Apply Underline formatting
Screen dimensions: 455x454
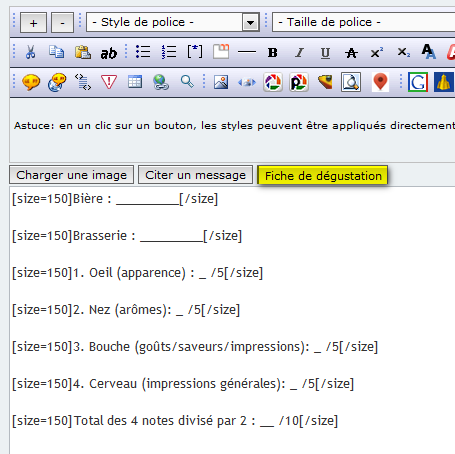click(325, 53)
